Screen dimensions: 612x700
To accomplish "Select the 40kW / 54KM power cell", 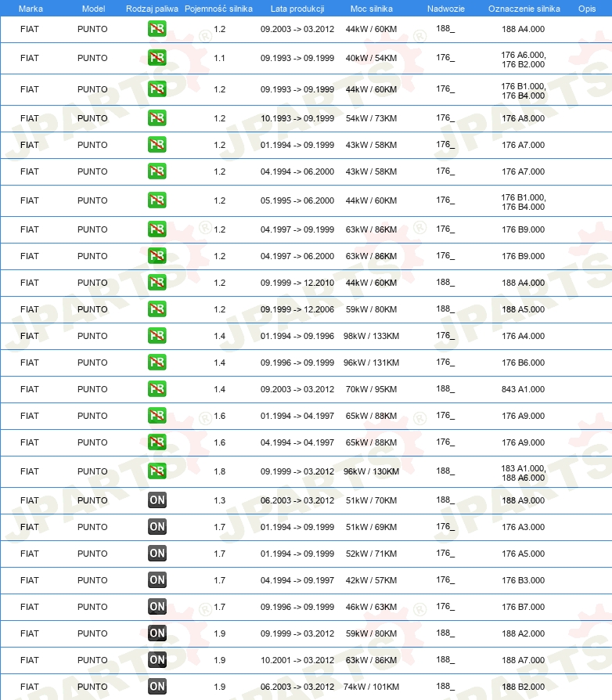I will pyautogui.click(x=371, y=58).
